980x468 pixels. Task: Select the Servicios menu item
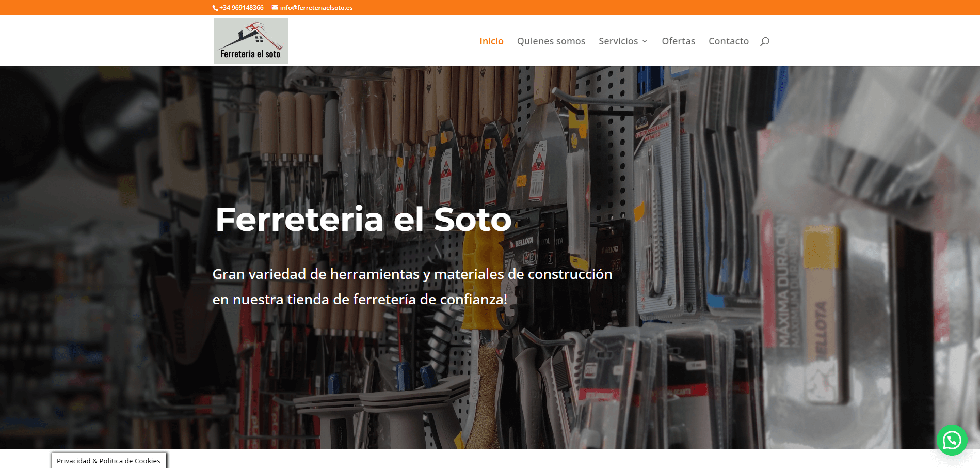click(618, 41)
